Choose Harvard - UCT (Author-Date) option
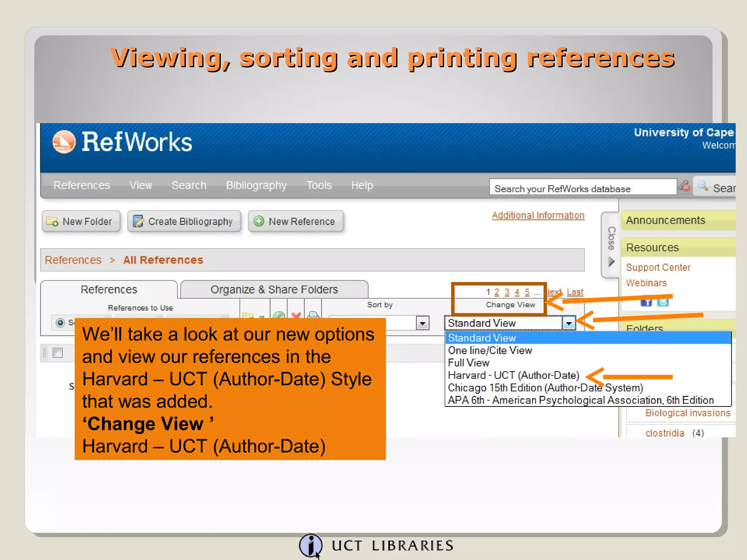Screen dimensions: 747x560 pyautogui.click(x=588, y=375)
